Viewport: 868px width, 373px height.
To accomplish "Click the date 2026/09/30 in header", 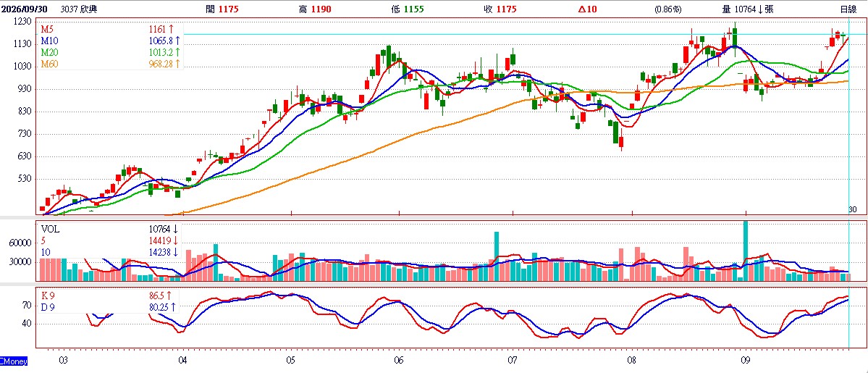I will [x=25, y=9].
